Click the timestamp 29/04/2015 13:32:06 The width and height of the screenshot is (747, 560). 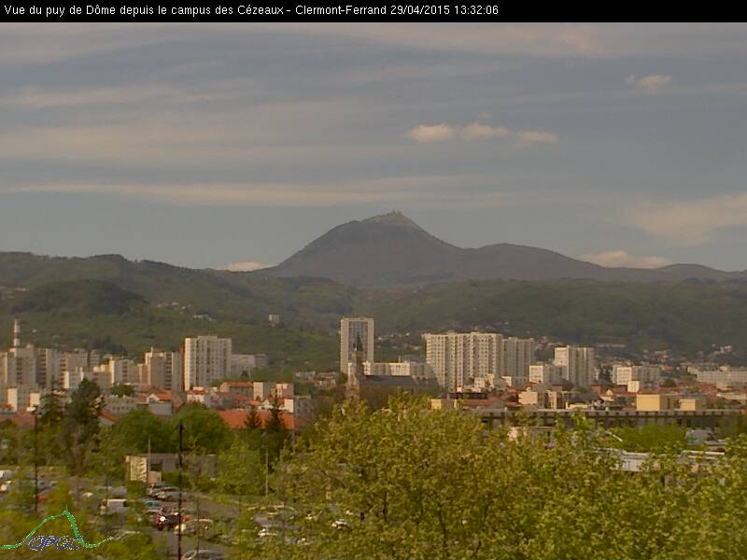click(x=444, y=10)
